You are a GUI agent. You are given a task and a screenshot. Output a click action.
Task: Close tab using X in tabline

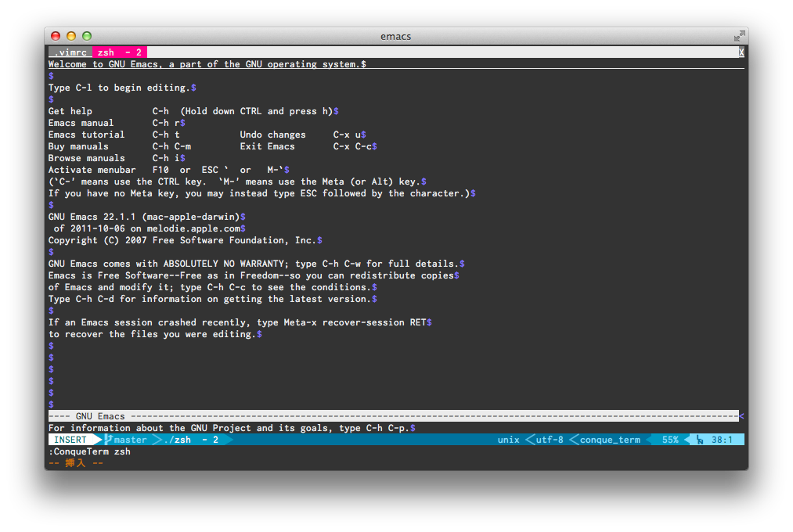click(741, 52)
